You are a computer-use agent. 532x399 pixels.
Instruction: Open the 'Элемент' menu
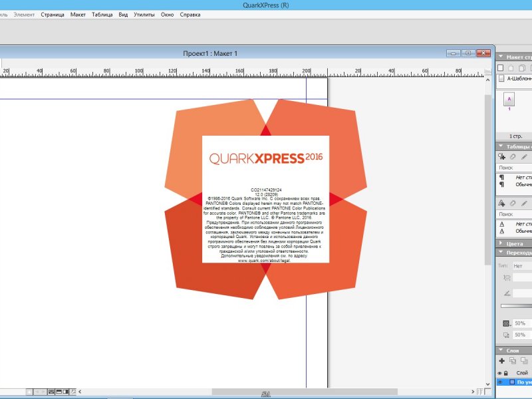click(24, 15)
